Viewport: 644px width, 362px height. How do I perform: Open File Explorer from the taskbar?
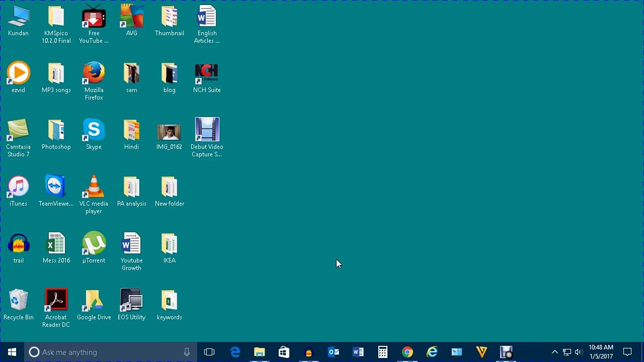click(x=260, y=352)
